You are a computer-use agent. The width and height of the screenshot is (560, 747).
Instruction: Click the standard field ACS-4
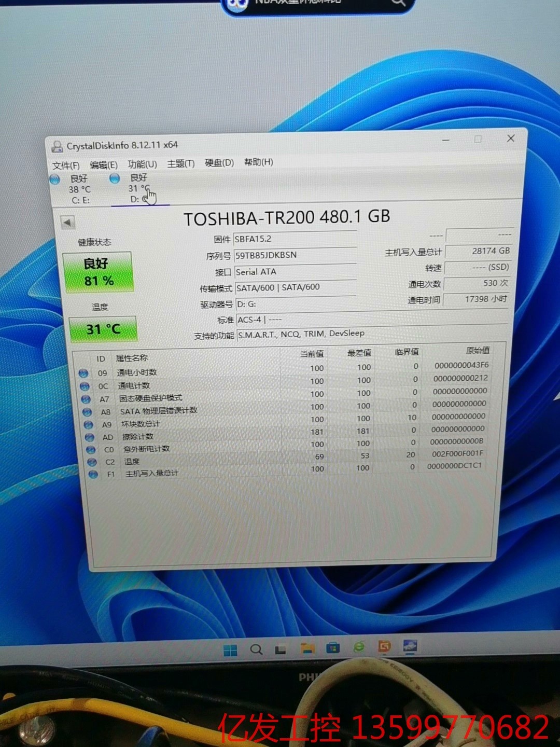[372, 319]
